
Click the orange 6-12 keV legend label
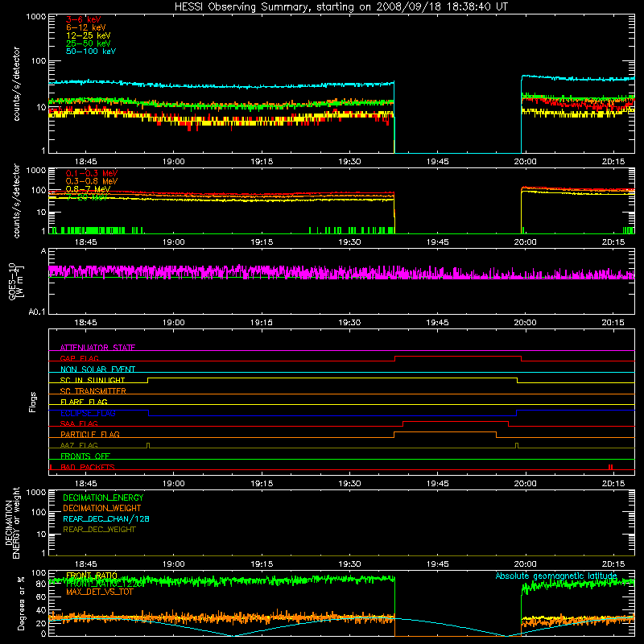(x=86, y=27)
